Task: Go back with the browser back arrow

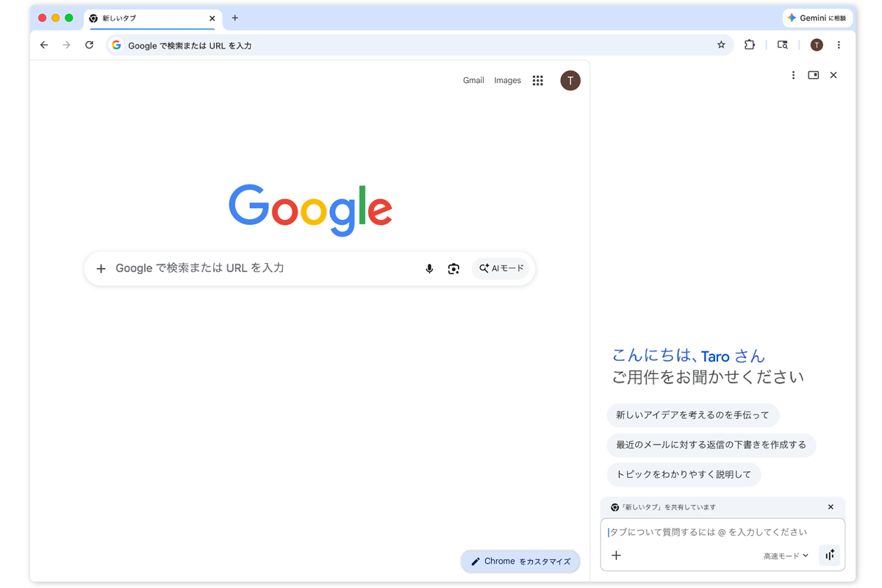Action: (x=44, y=45)
